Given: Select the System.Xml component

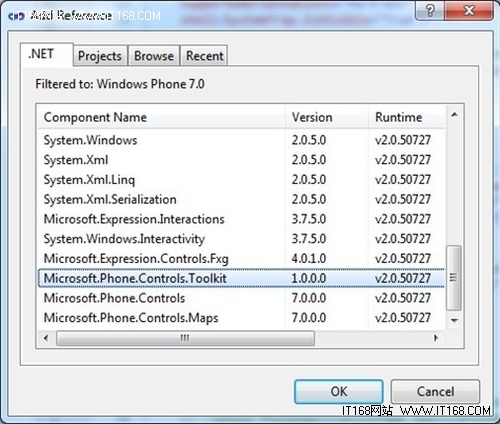Looking at the screenshot, I should [242, 160].
